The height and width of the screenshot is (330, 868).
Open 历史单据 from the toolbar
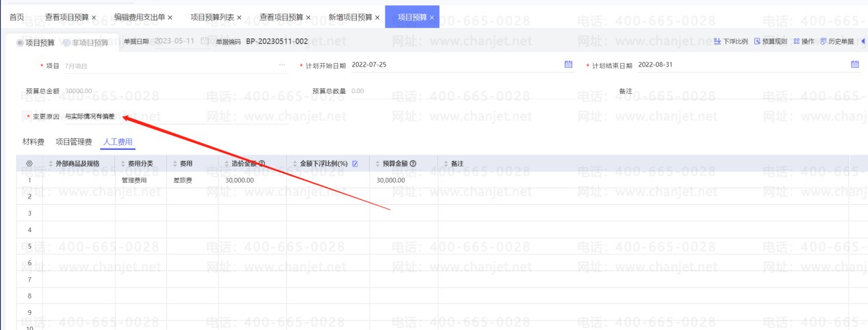tap(837, 42)
